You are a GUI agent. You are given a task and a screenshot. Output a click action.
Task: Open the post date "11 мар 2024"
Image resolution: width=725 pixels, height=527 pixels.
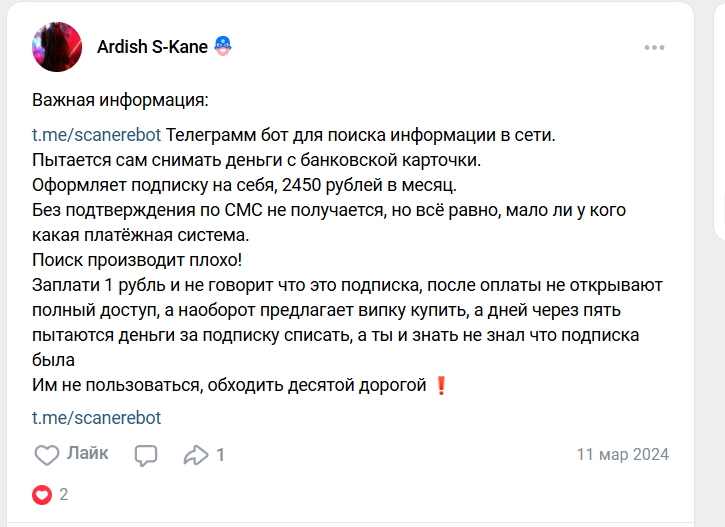point(622,454)
